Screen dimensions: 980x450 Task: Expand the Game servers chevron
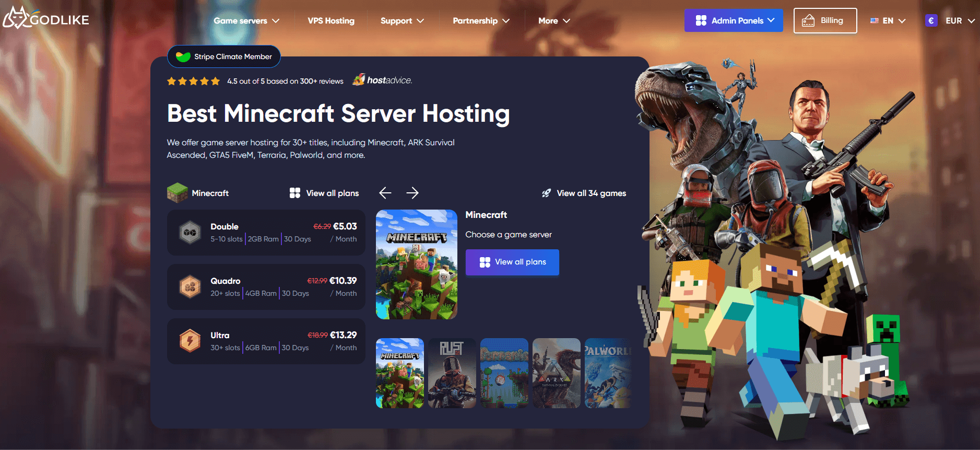tap(276, 21)
